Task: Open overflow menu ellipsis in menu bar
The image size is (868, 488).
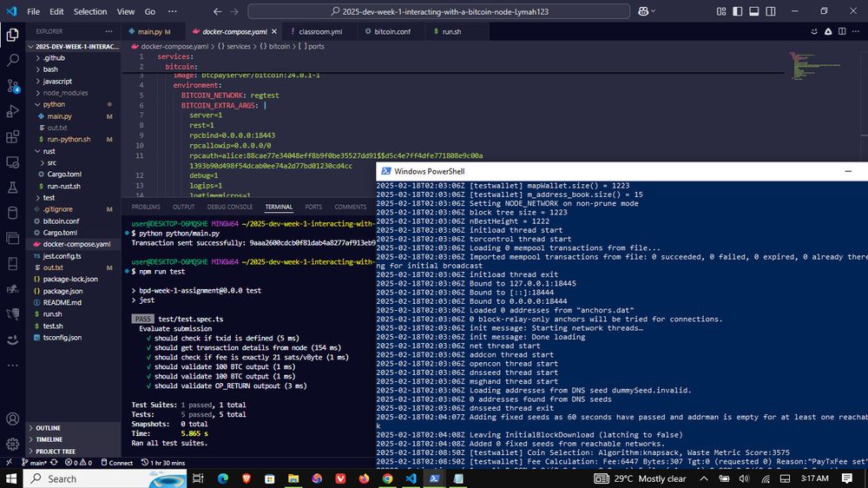Action: (172, 11)
